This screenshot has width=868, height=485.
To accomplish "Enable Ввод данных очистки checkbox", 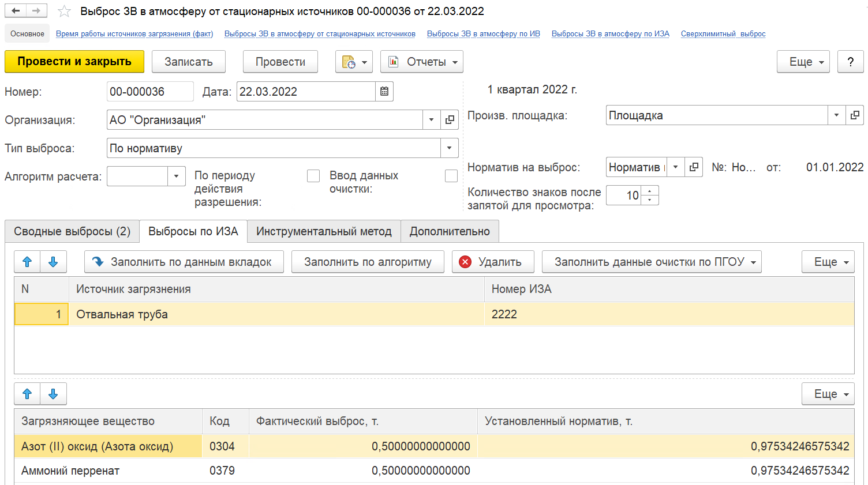I will tap(451, 176).
